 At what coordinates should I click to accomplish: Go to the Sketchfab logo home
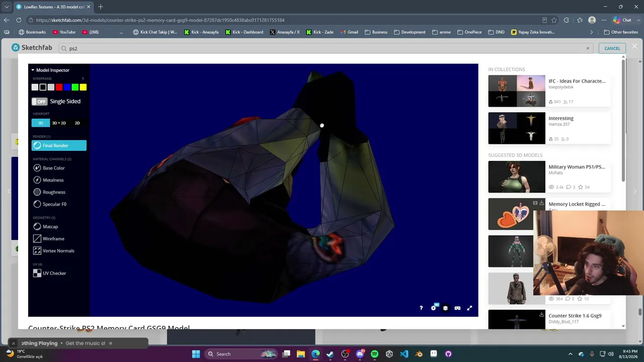coord(32,48)
